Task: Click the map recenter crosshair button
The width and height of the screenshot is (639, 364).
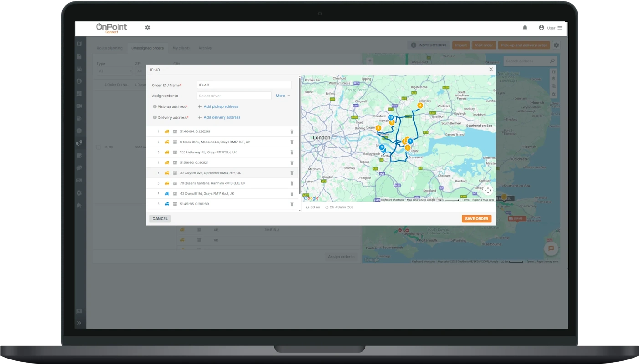Action: point(488,191)
